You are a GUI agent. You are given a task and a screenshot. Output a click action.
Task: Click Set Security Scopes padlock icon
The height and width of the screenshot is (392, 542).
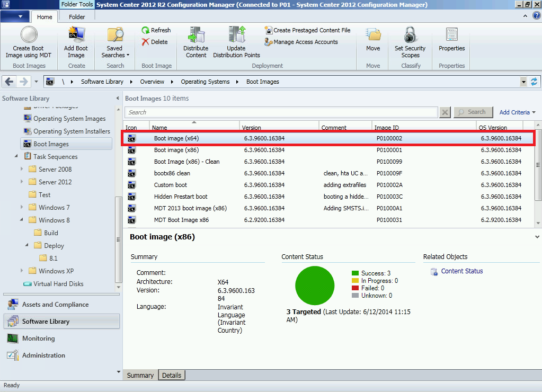(410, 34)
